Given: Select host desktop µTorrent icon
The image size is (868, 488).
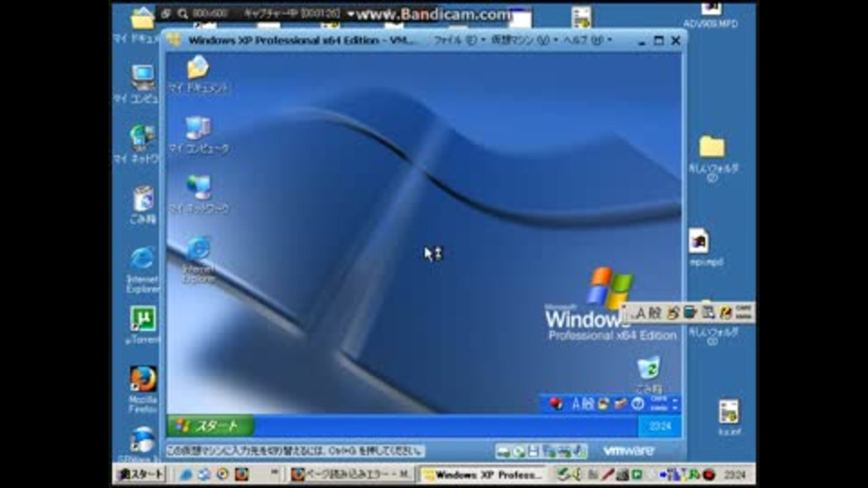Looking at the screenshot, I should (x=142, y=326).
